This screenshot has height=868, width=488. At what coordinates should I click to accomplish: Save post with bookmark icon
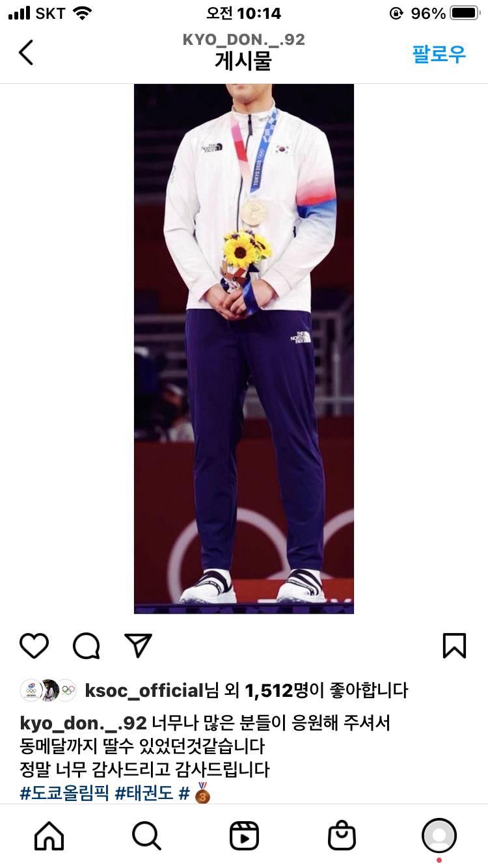(454, 645)
